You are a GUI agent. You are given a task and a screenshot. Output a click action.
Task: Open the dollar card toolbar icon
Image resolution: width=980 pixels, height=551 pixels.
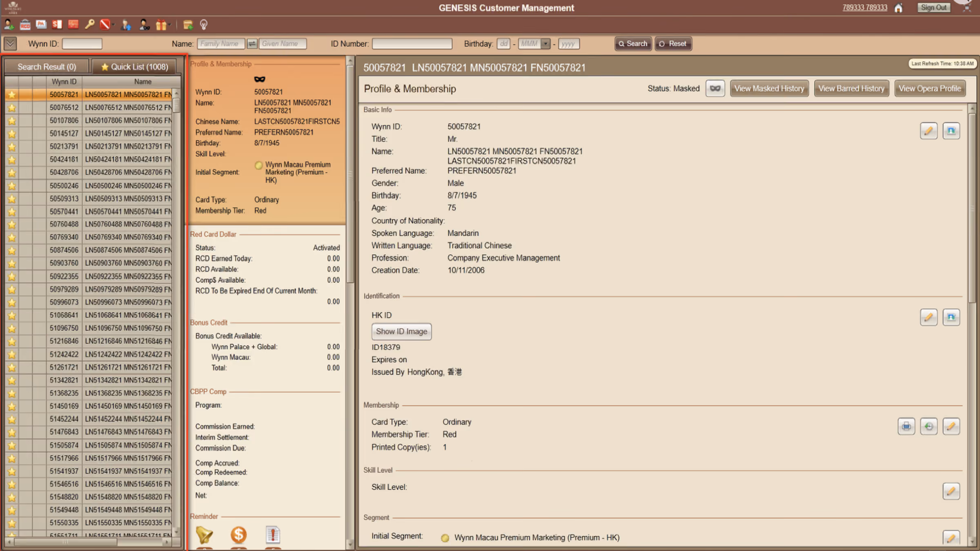(x=57, y=25)
